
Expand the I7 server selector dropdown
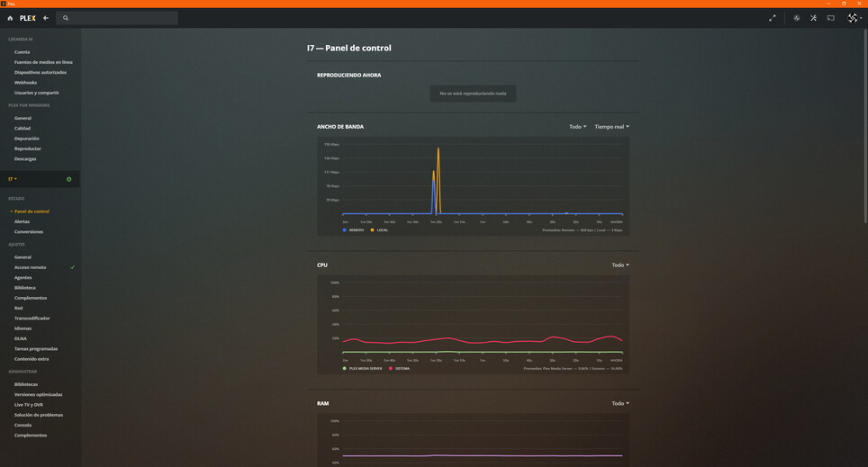click(13, 179)
